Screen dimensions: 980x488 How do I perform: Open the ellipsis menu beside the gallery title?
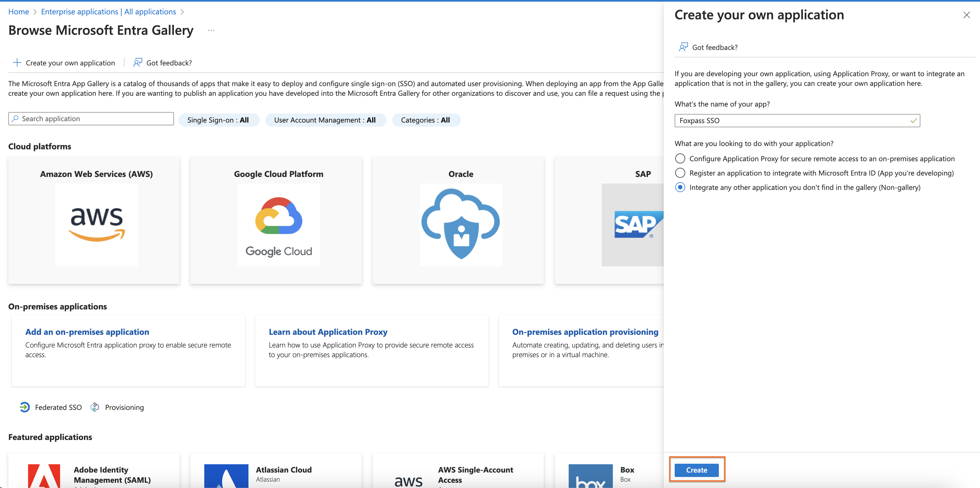coord(211,30)
